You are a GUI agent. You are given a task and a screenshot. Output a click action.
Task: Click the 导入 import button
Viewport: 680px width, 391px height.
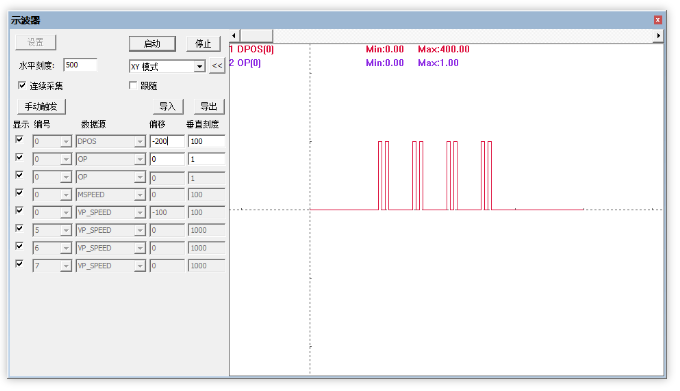pyautogui.click(x=168, y=106)
